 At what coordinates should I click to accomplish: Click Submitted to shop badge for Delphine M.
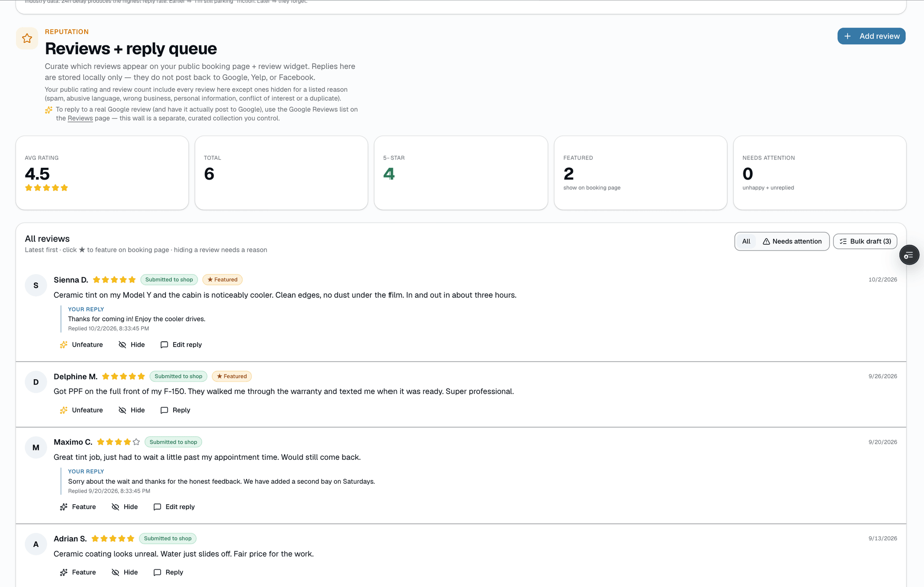click(178, 376)
